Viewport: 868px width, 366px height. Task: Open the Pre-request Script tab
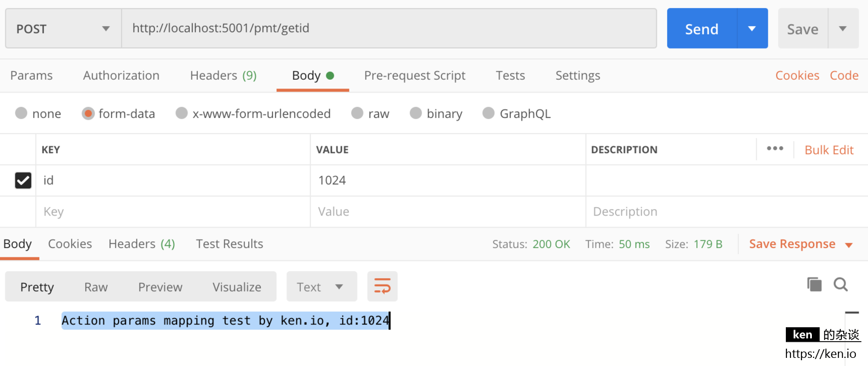coord(414,76)
